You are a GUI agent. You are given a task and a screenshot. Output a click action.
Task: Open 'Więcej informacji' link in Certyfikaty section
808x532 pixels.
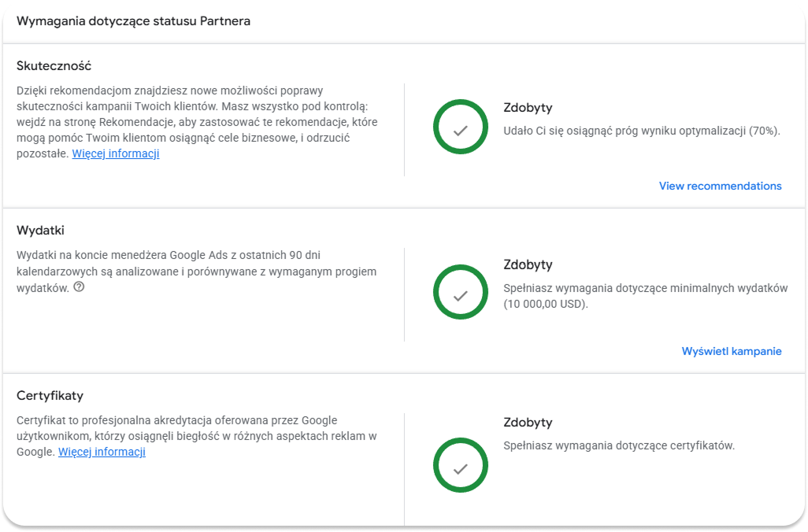coord(102,452)
